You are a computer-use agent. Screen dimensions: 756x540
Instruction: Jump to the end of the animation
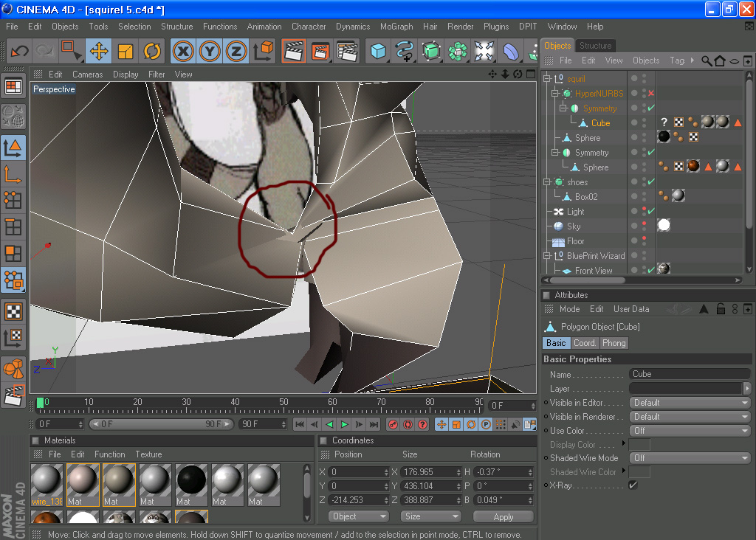pyautogui.click(x=374, y=424)
